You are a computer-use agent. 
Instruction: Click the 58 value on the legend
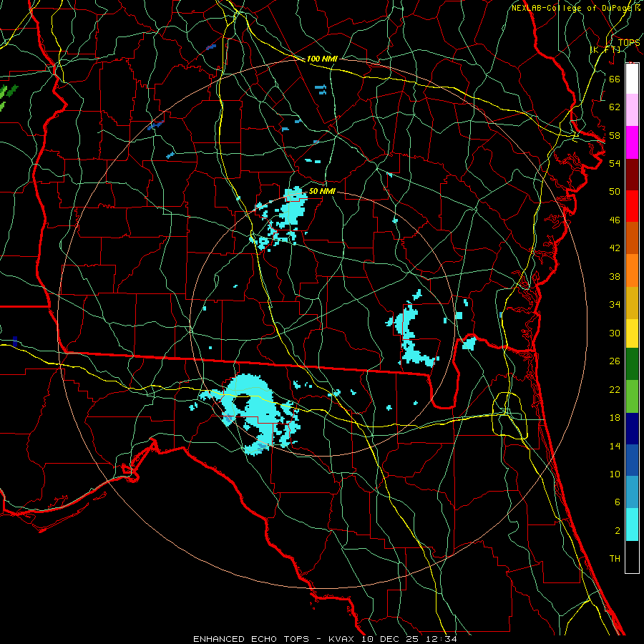click(x=615, y=135)
